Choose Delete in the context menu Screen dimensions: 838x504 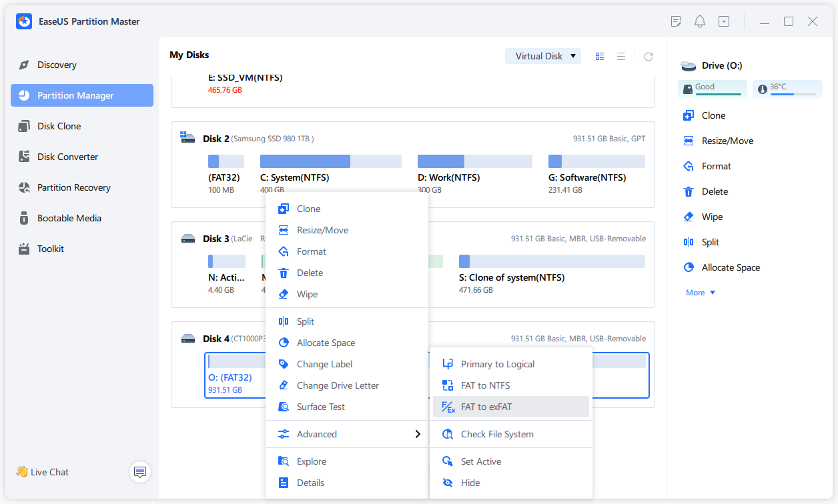click(x=347, y=273)
